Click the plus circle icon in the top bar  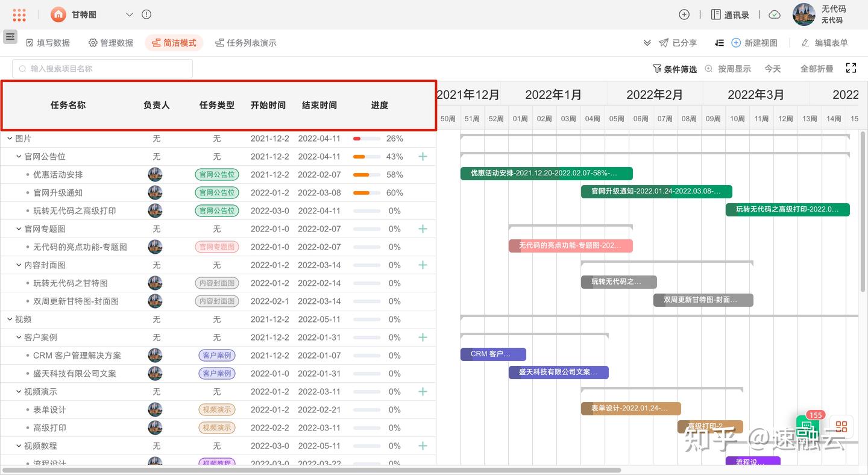(684, 14)
